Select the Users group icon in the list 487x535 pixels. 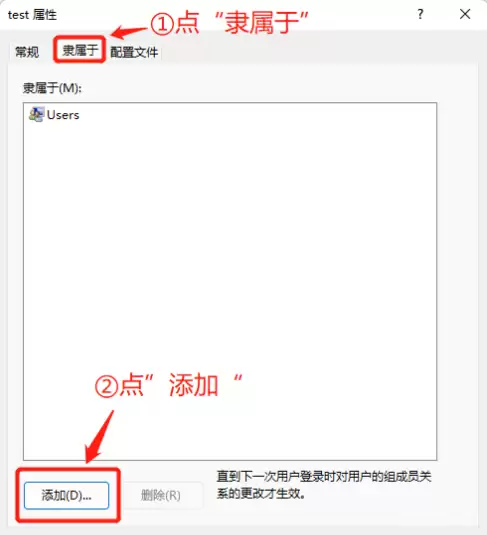(36, 115)
